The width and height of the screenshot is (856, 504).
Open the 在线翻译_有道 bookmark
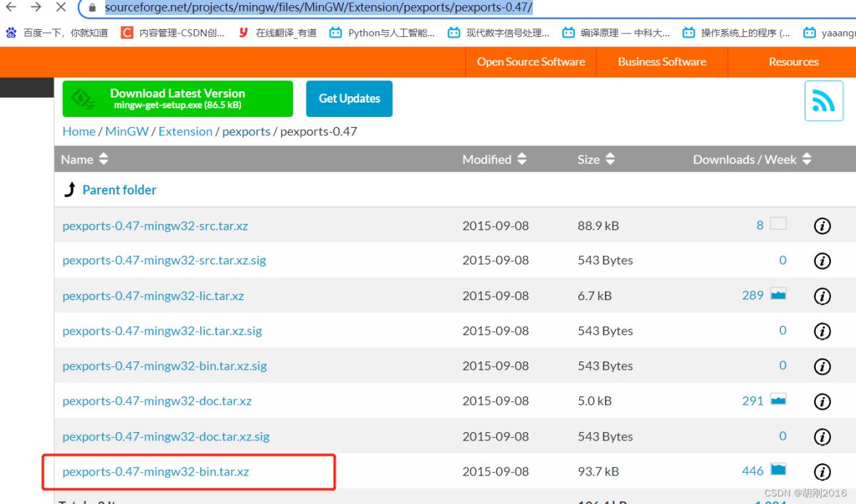[277, 33]
